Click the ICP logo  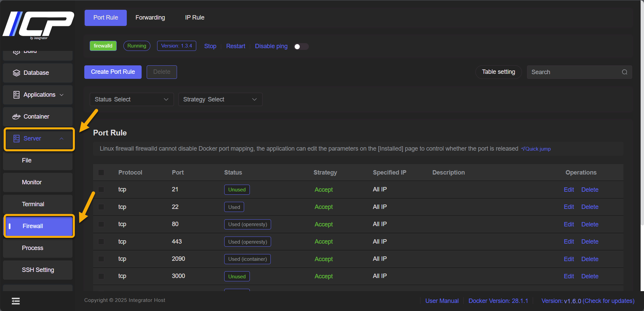[x=38, y=25]
